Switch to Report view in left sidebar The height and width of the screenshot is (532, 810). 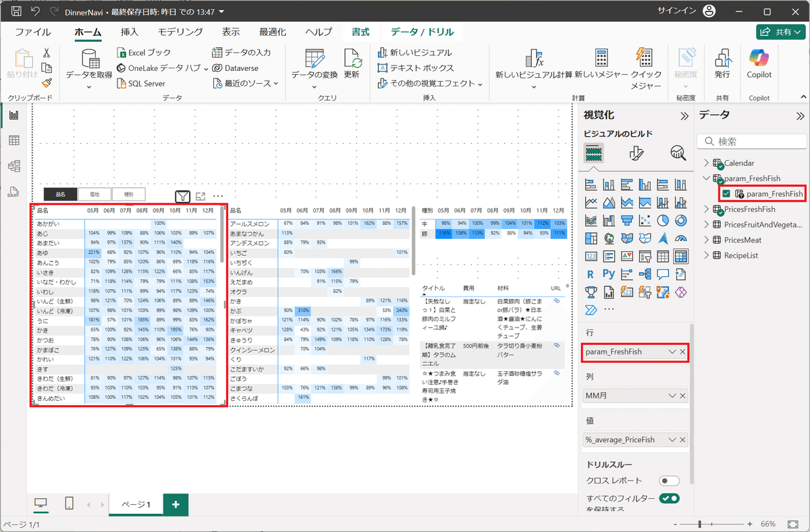(x=13, y=115)
